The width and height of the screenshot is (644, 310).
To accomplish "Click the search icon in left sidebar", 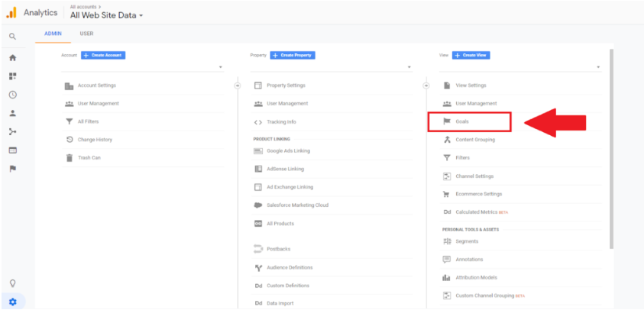I will [x=12, y=37].
